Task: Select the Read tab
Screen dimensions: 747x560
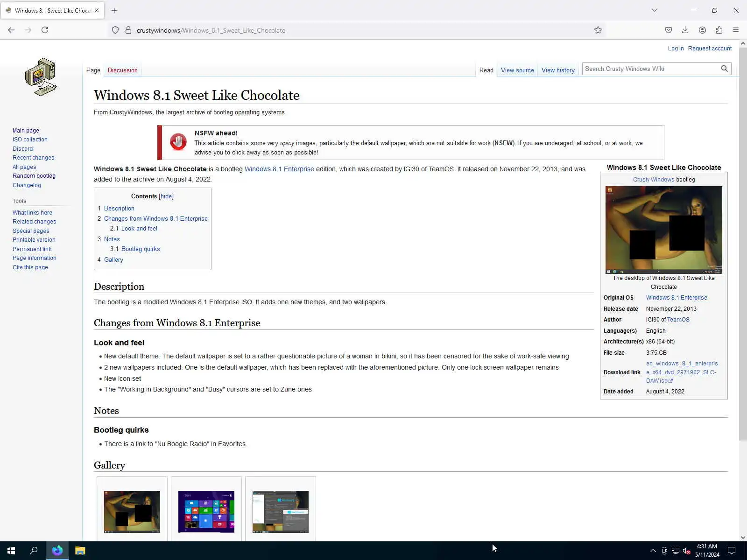Action: click(x=486, y=70)
